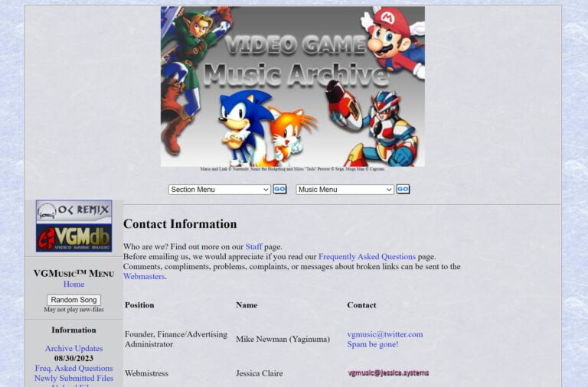Expand the Music Menu dropdown
This screenshot has width=588, height=387.
point(345,190)
